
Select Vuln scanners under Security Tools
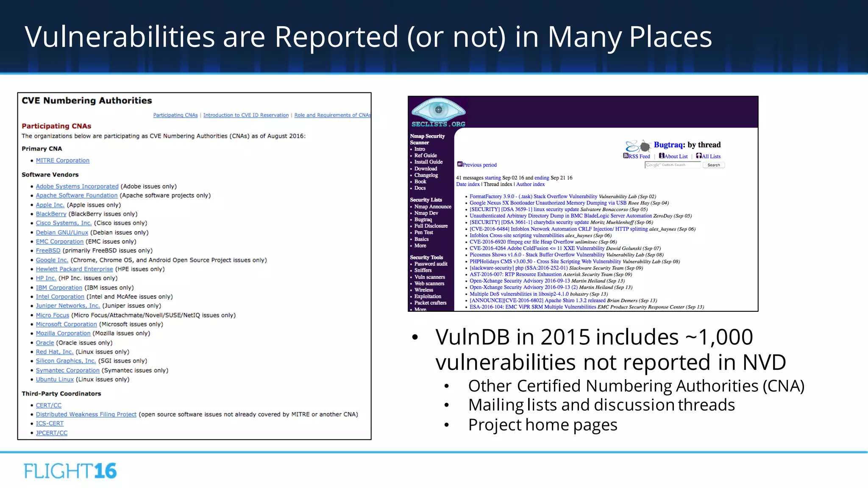point(430,277)
